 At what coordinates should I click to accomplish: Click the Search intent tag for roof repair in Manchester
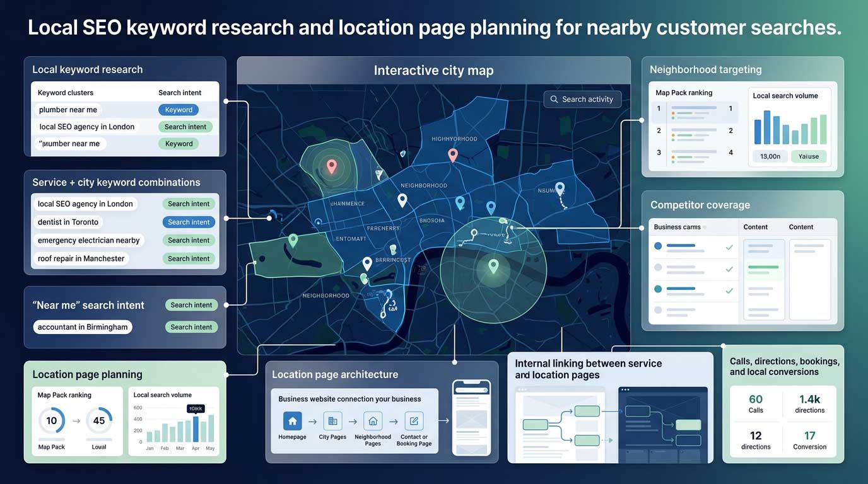tap(189, 258)
